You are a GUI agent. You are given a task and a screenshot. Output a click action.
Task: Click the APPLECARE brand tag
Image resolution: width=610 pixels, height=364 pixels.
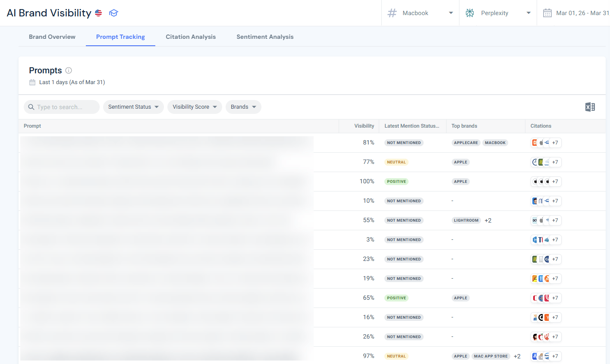point(466,143)
